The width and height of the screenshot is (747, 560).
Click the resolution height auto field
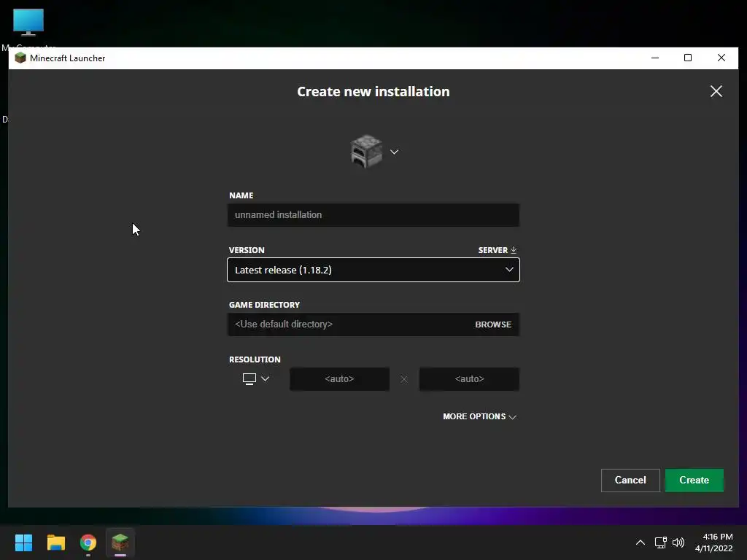pos(469,379)
